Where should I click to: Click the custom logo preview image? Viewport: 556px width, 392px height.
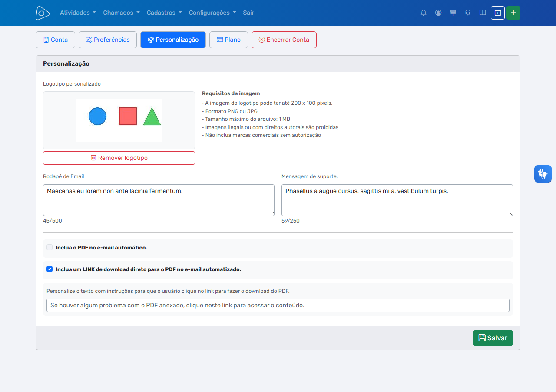[119, 120]
